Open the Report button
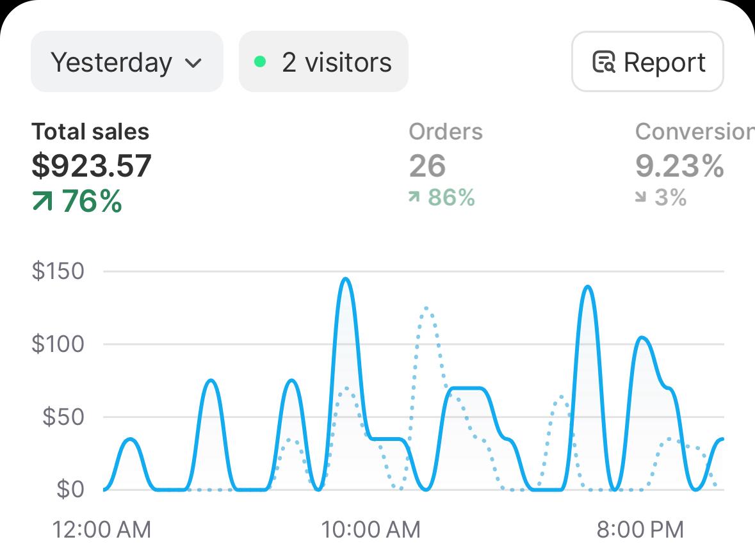755x560 pixels. click(647, 62)
